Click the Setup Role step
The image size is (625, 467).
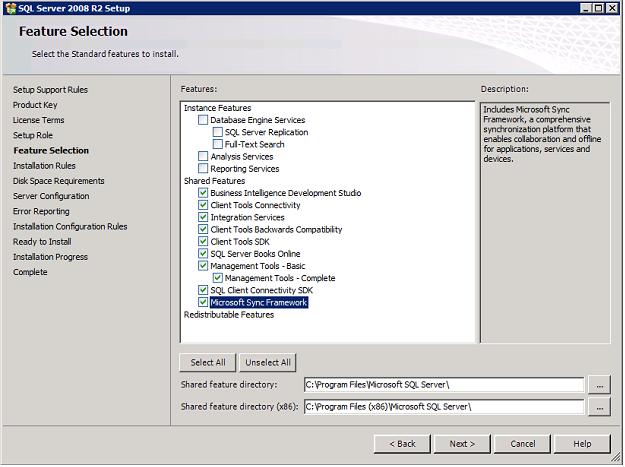33,135
